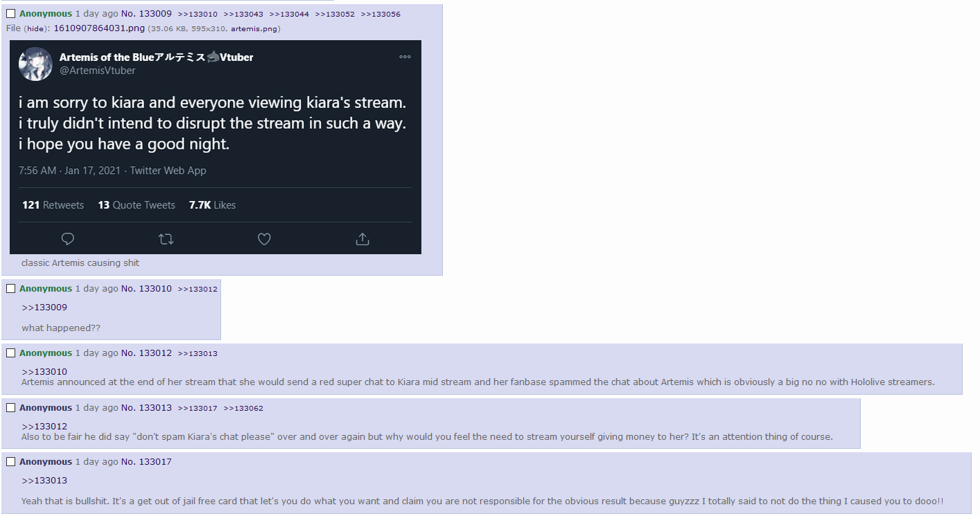Viewport: 980px width, 516px height.
Task: Click the retweet icon on the tweet
Action: point(166,239)
